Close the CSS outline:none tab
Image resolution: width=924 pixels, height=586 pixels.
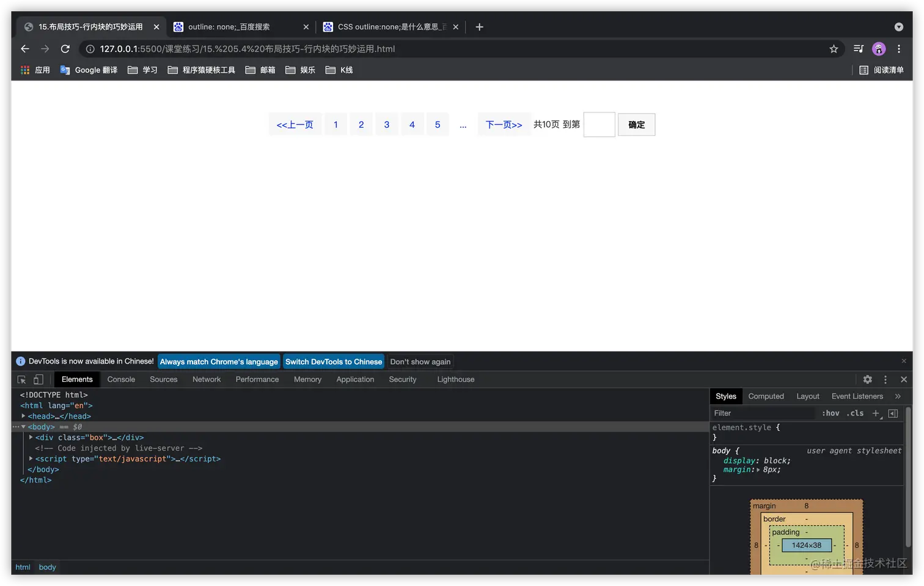(456, 27)
